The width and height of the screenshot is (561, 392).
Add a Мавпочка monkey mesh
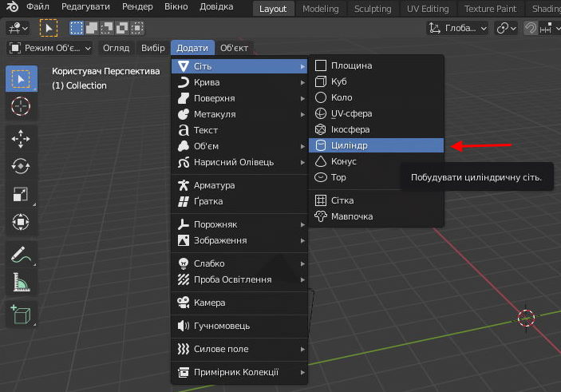pos(376,216)
